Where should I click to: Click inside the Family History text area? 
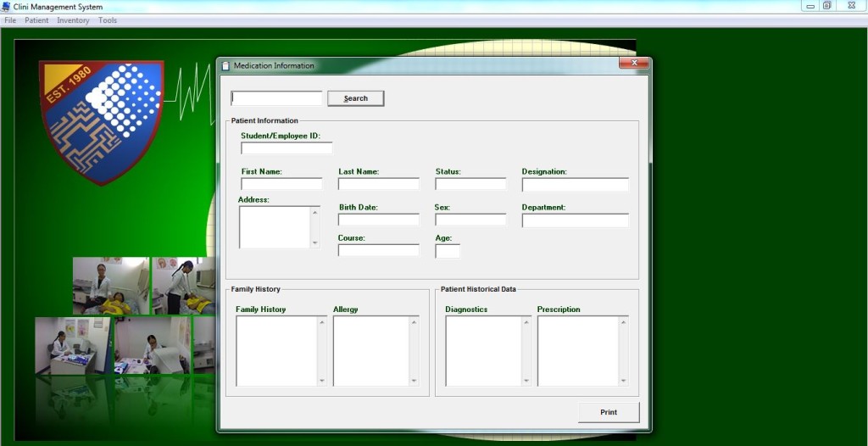click(x=276, y=351)
